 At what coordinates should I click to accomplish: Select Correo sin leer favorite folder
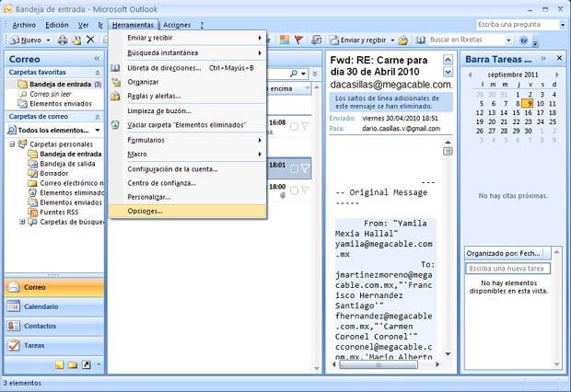pyautogui.click(x=51, y=94)
